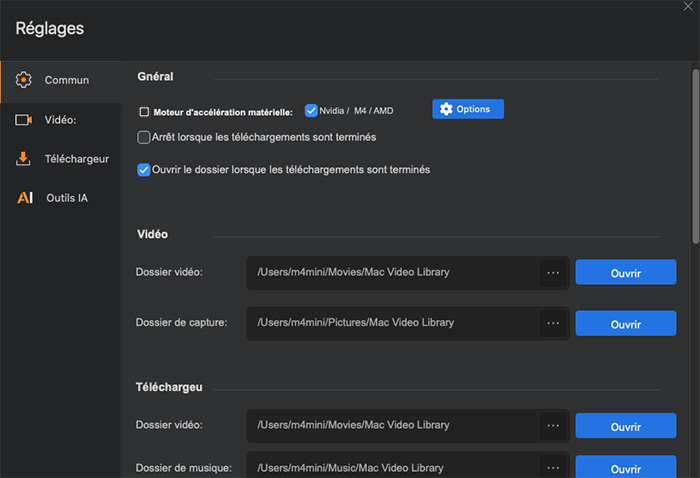Open the Commun settings tab

coord(61,80)
